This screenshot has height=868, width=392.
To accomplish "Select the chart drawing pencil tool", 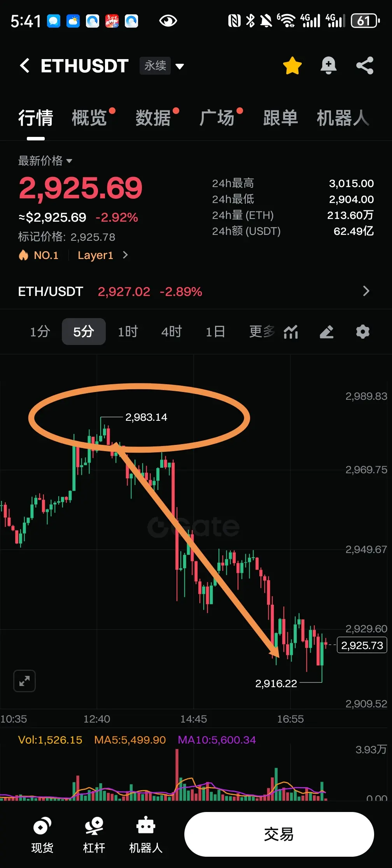I will pos(327,332).
